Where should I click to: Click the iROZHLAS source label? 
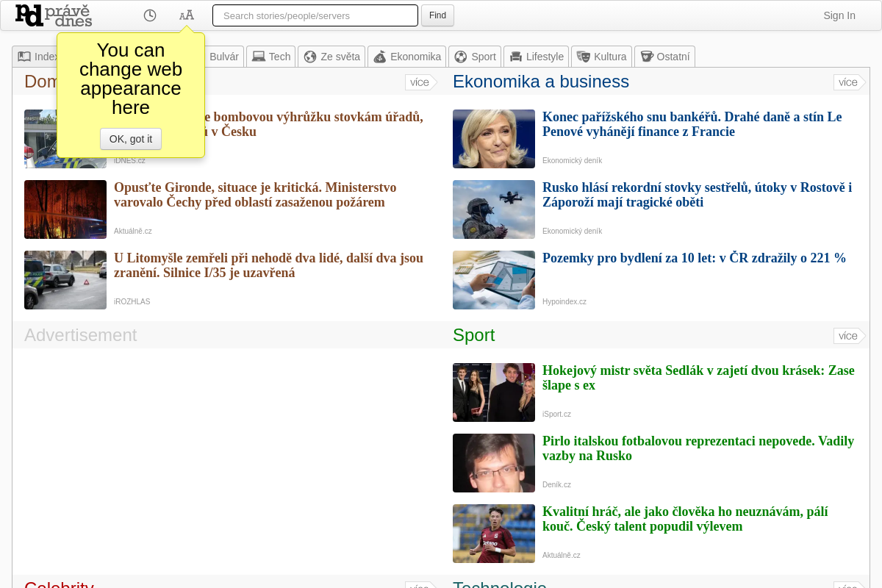(x=132, y=302)
